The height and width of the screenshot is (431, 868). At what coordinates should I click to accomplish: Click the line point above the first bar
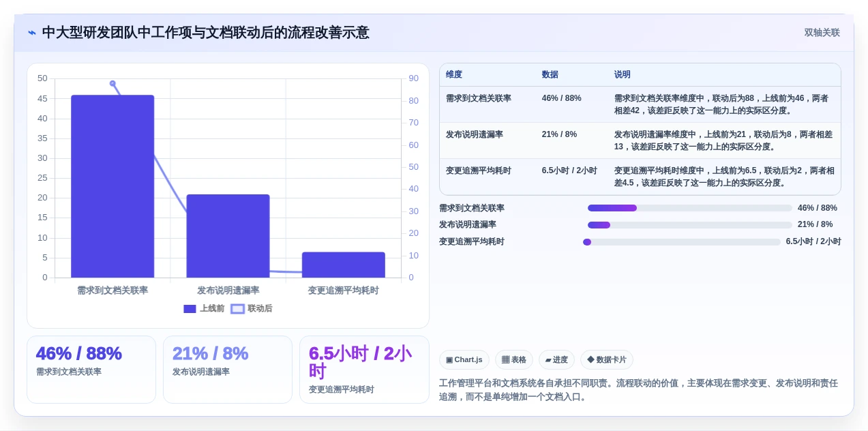pyautogui.click(x=113, y=83)
